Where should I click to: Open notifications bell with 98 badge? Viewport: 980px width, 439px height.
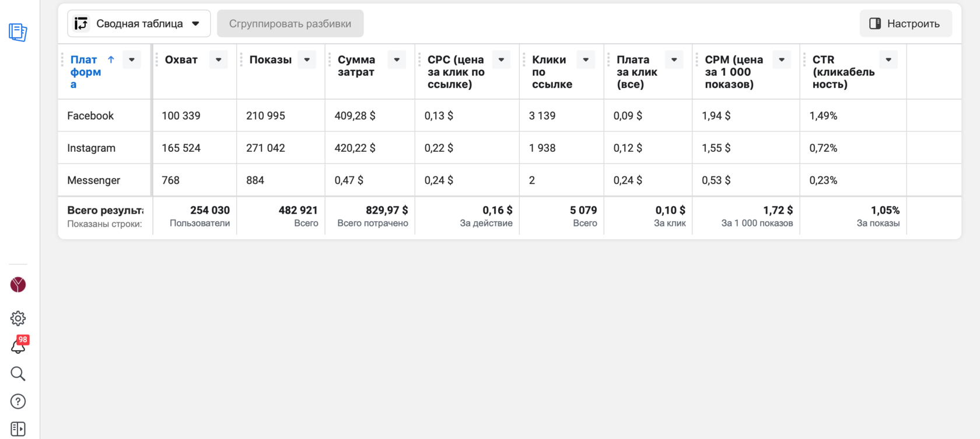tap(18, 346)
